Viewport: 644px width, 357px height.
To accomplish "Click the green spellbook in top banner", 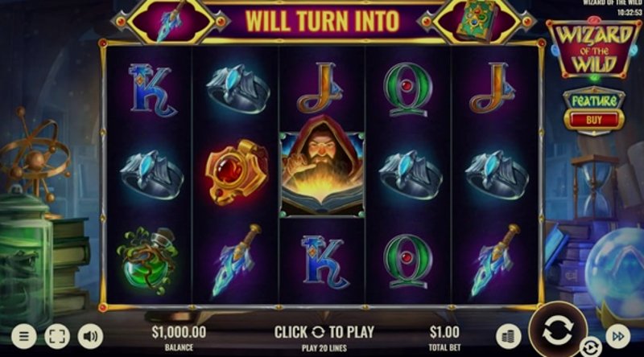I will pyautogui.click(x=477, y=22).
